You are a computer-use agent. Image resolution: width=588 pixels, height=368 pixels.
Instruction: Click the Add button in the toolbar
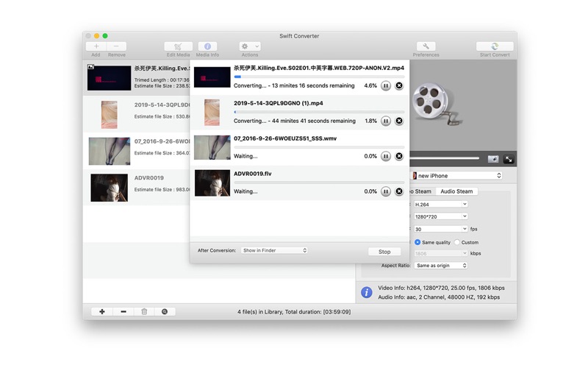pyautogui.click(x=96, y=46)
